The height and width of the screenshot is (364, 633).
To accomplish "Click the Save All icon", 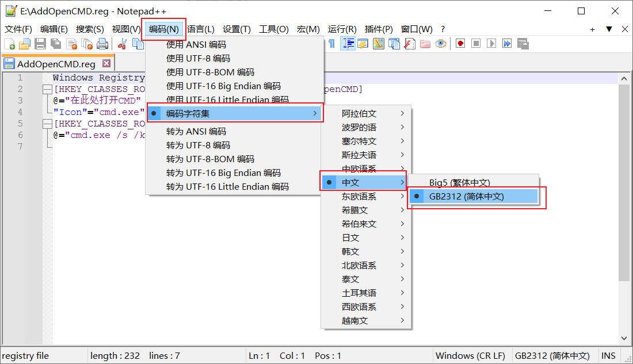I will [56, 44].
